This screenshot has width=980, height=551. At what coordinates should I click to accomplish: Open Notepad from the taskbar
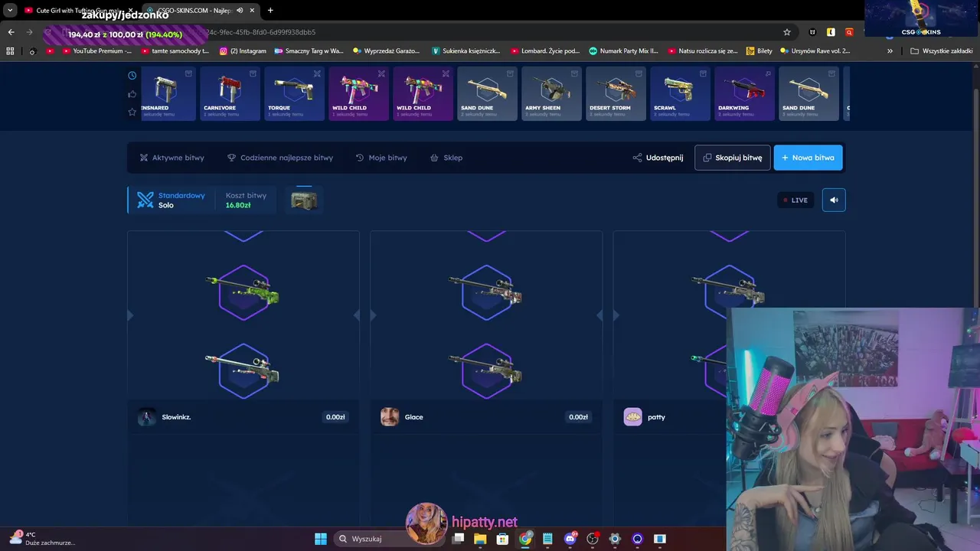[547, 539]
